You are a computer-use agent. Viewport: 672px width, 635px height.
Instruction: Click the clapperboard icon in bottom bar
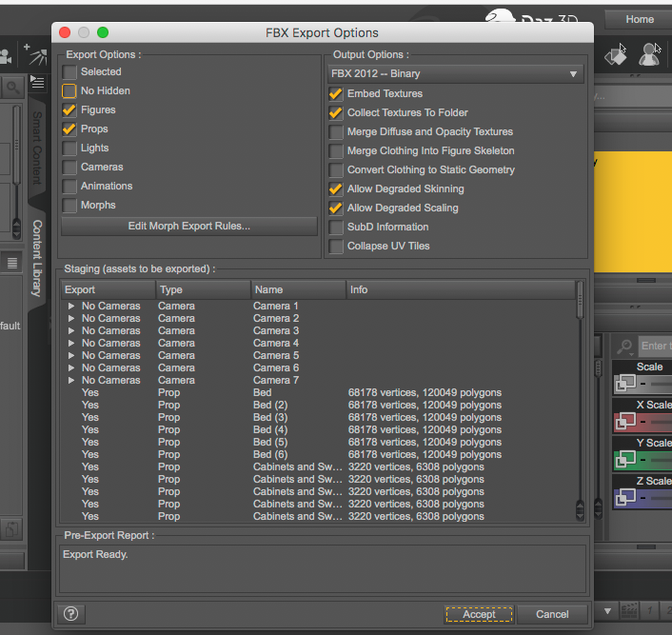click(628, 611)
